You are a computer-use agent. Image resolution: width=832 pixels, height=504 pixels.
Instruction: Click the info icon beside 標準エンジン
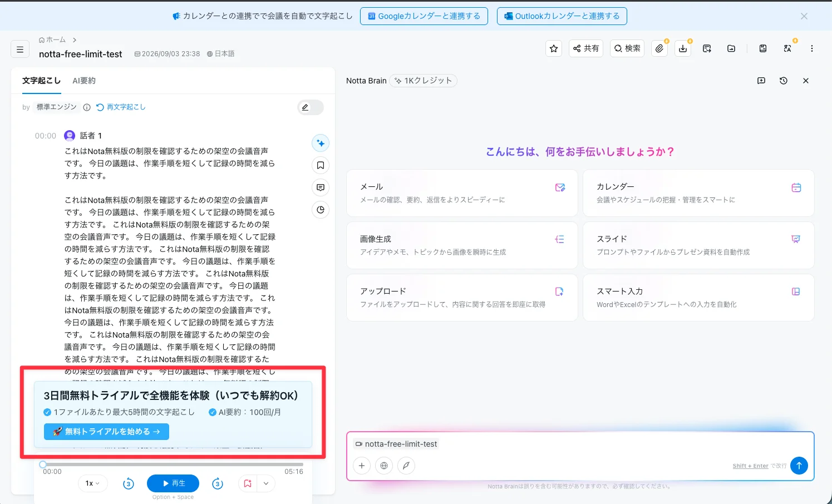(x=87, y=107)
